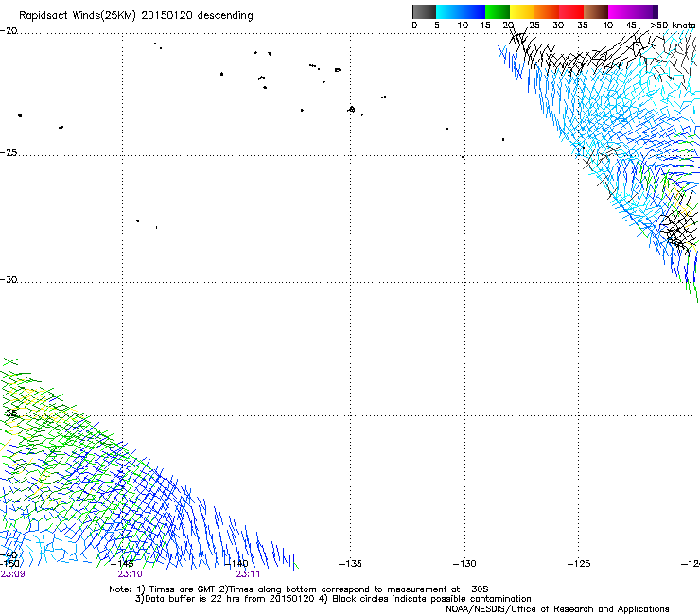Click the NOAA/NESDIS credit line

[x=557, y=609]
